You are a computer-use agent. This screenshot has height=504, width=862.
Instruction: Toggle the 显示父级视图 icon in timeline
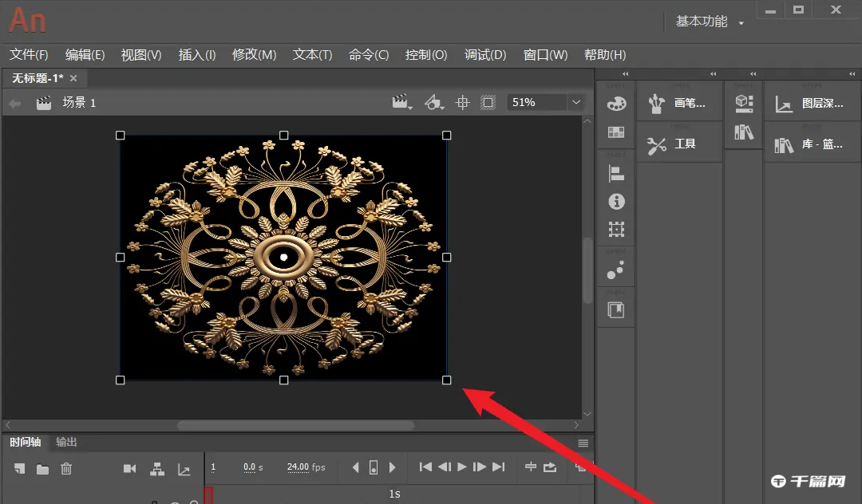pyautogui.click(x=158, y=469)
